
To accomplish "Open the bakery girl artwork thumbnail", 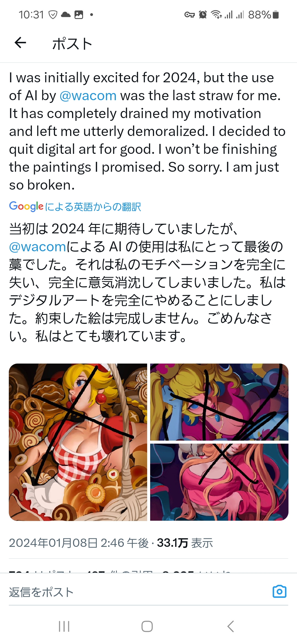I will coord(78,442).
